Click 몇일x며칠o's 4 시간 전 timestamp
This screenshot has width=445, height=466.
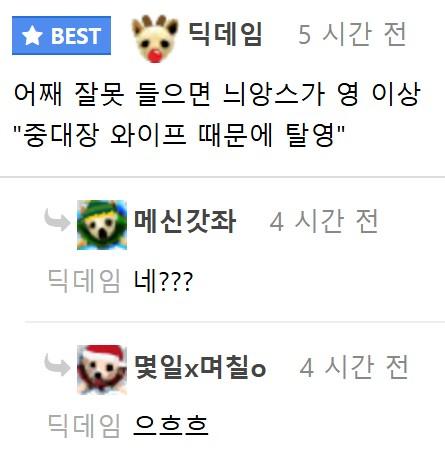(x=354, y=367)
